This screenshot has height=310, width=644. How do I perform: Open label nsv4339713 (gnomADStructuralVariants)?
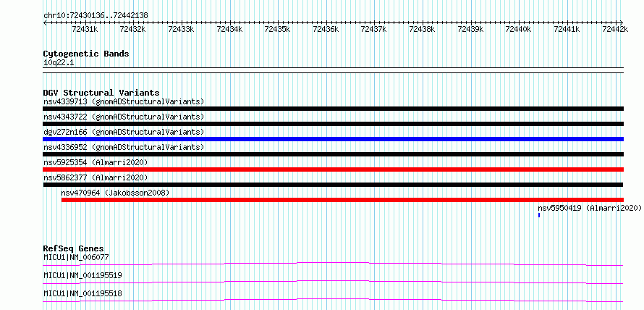(x=124, y=101)
